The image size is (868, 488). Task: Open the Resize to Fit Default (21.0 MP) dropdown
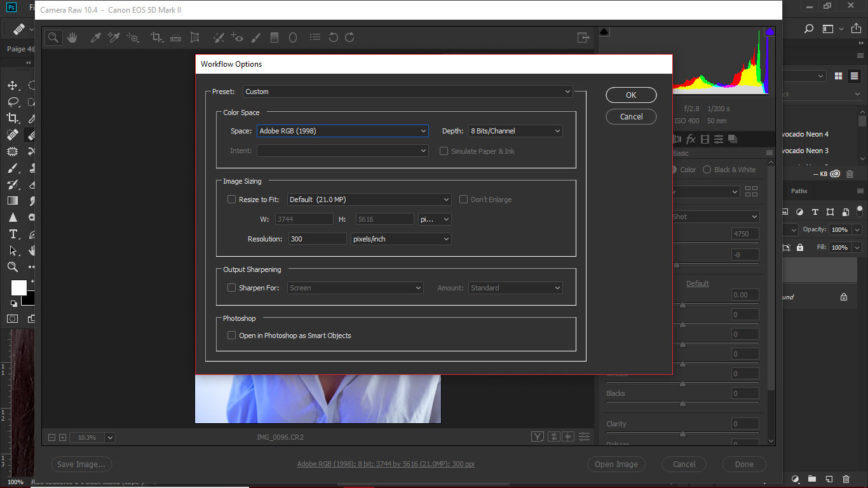(369, 200)
